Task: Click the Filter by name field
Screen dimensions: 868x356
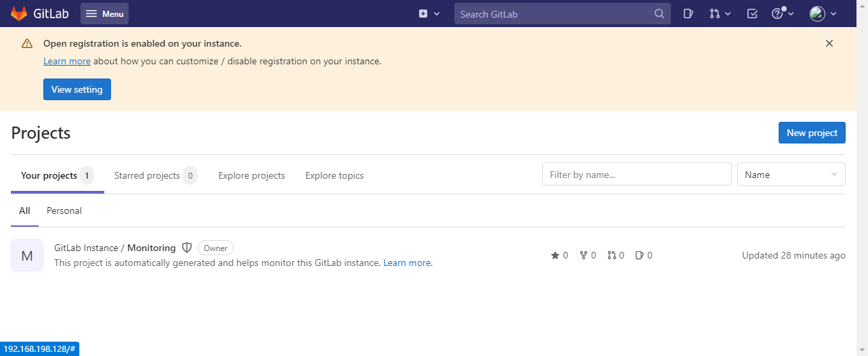Action: [x=637, y=174]
